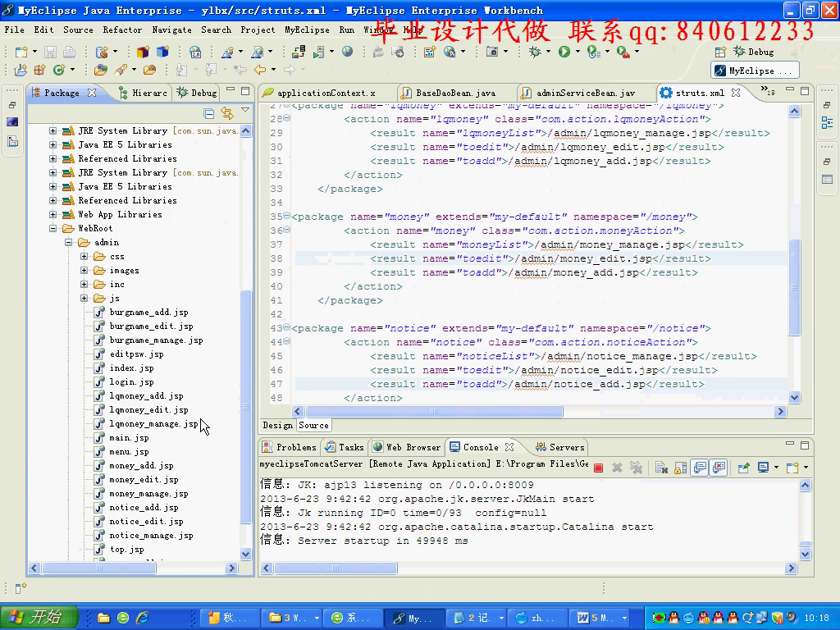Image resolution: width=840 pixels, height=630 pixels.
Task: Open login.jsp in the package tree
Action: coord(131,381)
